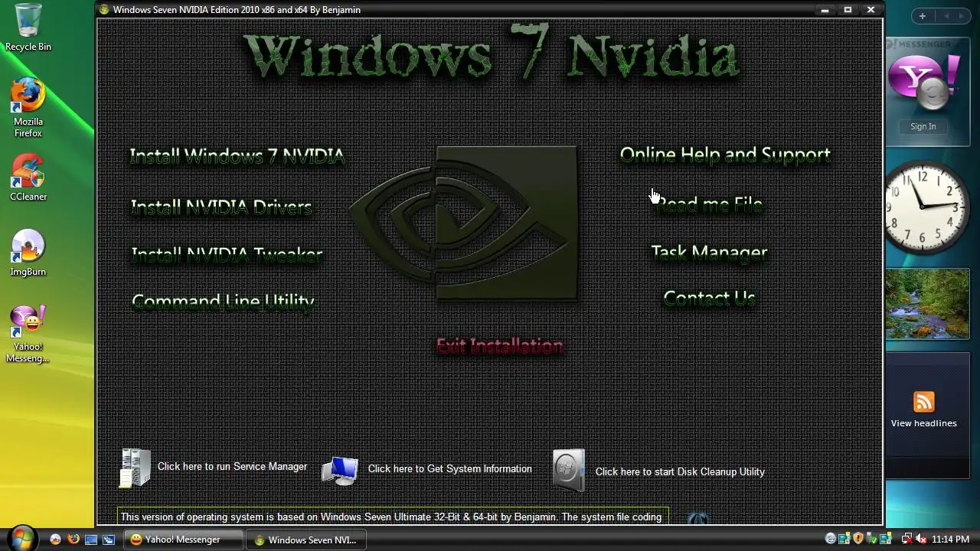This screenshot has width=980, height=551.
Task: Click the Yahoo Messenger smiley tray icon
Action: 831,539
